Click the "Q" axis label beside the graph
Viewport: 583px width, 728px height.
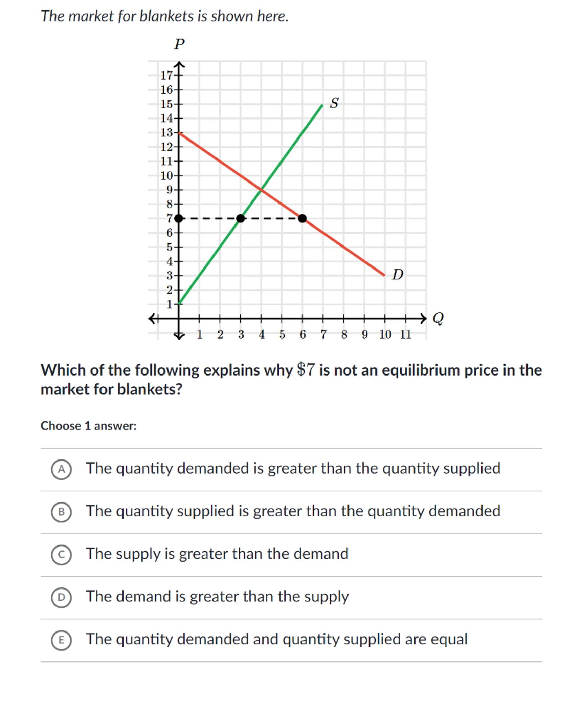(438, 318)
